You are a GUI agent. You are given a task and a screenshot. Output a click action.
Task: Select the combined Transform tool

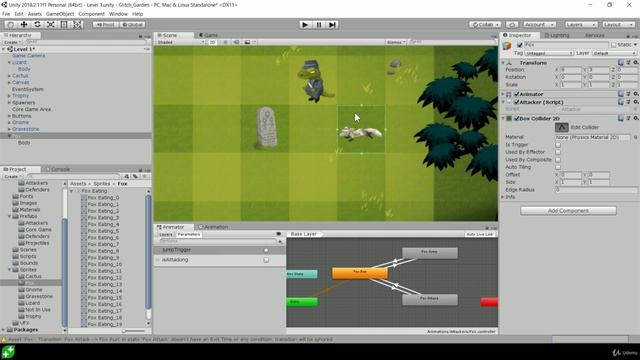pyautogui.click(x=78, y=24)
